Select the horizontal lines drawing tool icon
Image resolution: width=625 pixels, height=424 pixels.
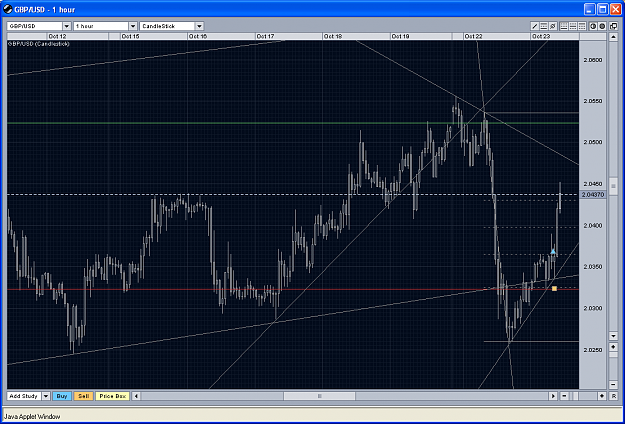pos(544,26)
